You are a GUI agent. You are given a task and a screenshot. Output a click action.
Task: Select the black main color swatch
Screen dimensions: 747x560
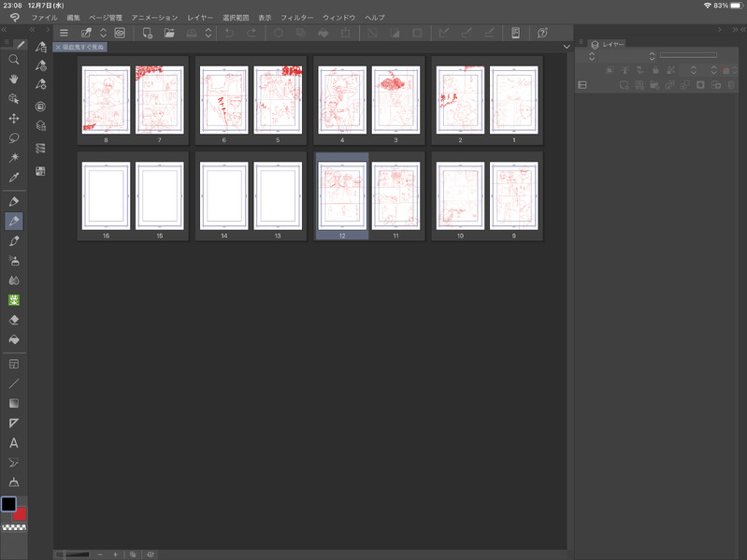coord(8,504)
